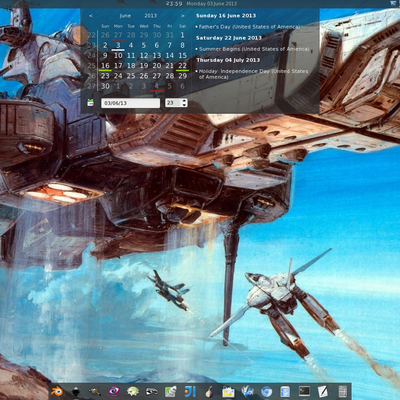This screenshot has width=400, height=400.
Task: Click the Father's Day event entry
Action: tap(248, 27)
